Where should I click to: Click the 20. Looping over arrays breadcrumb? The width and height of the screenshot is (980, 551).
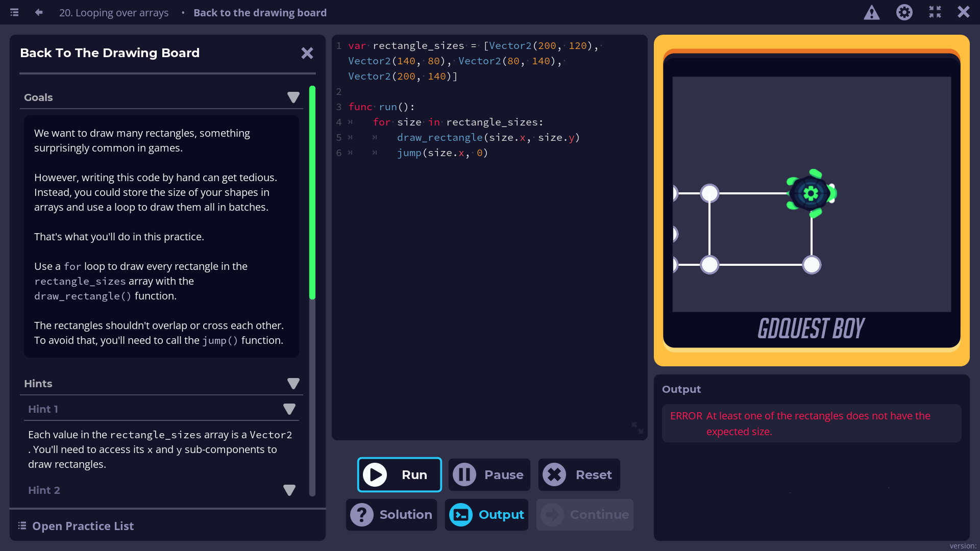(x=113, y=13)
